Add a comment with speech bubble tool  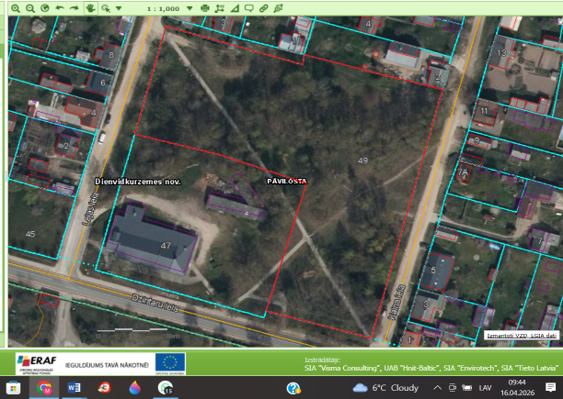coord(249,8)
